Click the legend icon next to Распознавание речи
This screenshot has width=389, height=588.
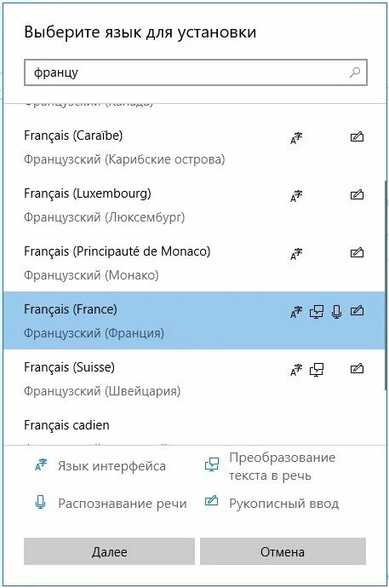41,502
